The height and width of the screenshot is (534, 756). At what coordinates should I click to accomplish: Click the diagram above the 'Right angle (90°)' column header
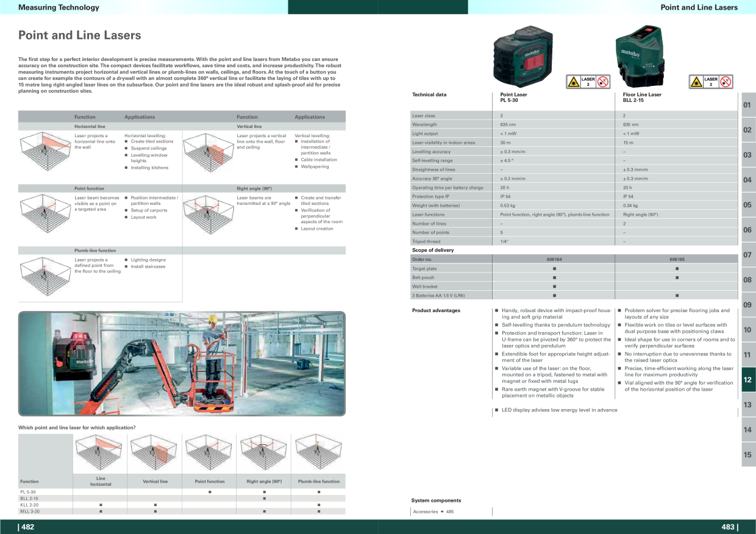pyautogui.click(x=264, y=453)
